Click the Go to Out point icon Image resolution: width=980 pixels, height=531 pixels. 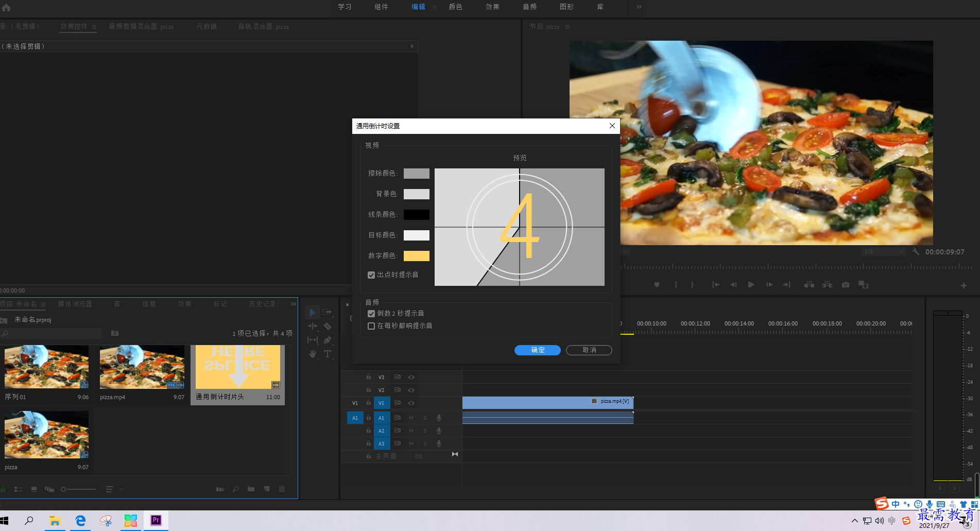pos(787,285)
